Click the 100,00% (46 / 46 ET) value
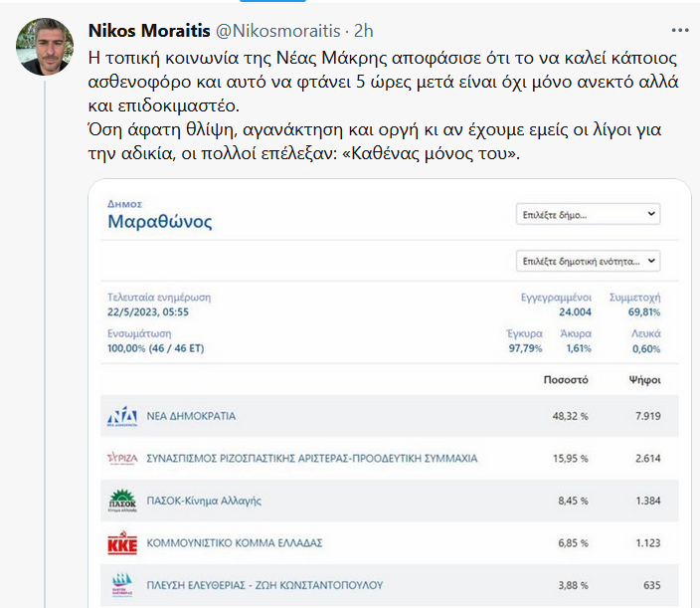Image resolution: width=700 pixels, height=608 pixels. click(155, 348)
